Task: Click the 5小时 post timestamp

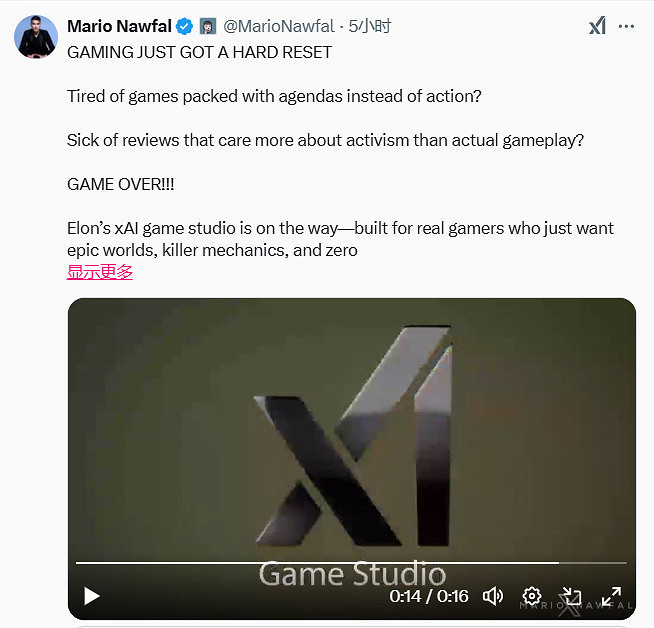Action: [370, 26]
